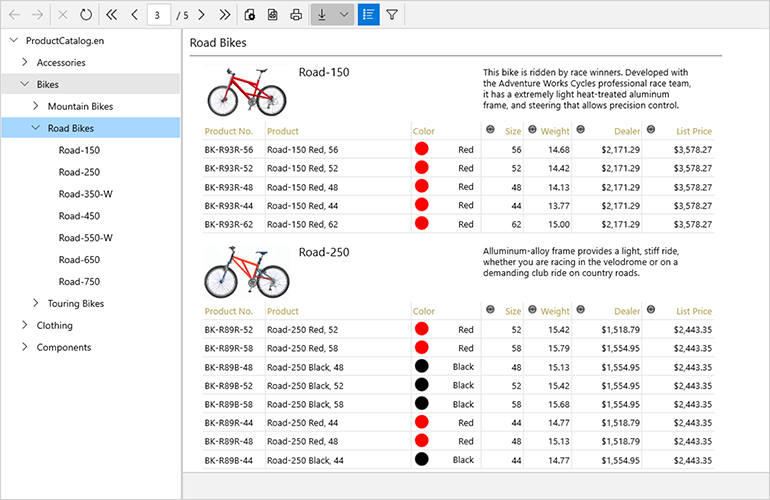Sort Road-150 table by Weight icon

pyautogui.click(x=532, y=130)
